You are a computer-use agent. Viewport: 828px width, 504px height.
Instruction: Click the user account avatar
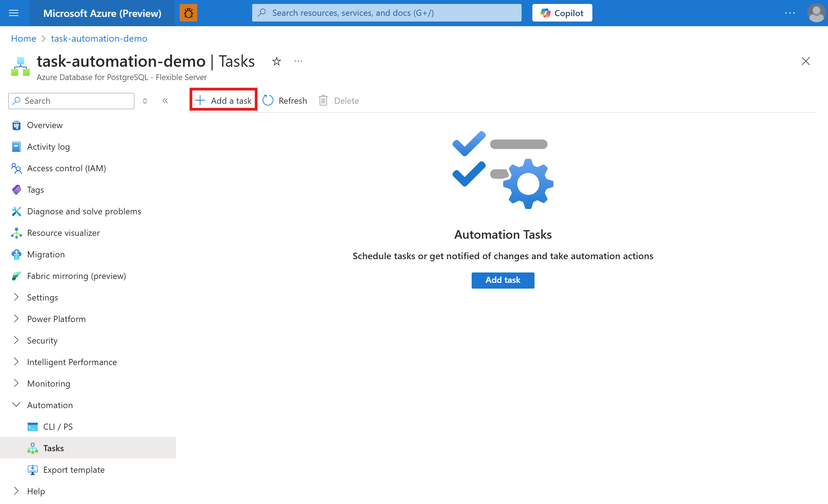click(x=816, y=13)
